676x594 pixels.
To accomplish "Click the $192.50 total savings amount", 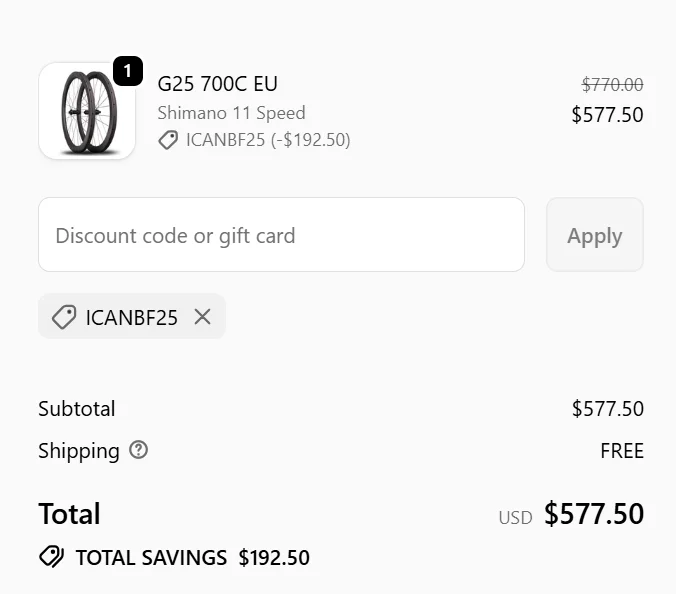I will [274, 558].
